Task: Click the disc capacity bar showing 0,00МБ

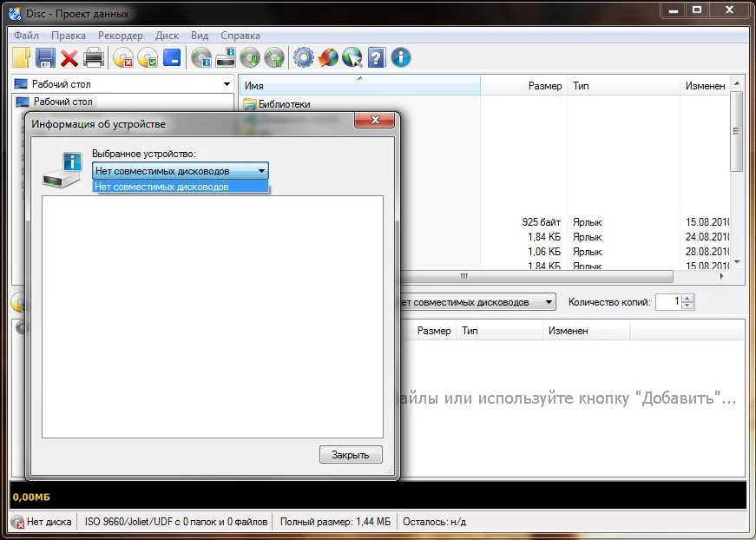Action: pyautogui.click(x=378, y=496)
